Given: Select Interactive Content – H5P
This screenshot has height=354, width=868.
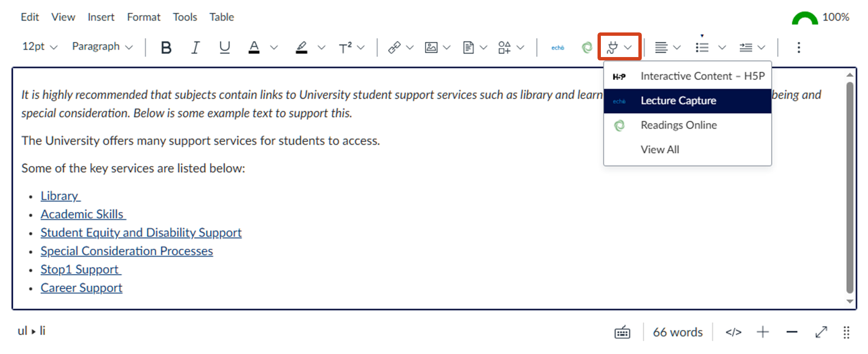Looking at the screenshot, I should click(688, 76).
